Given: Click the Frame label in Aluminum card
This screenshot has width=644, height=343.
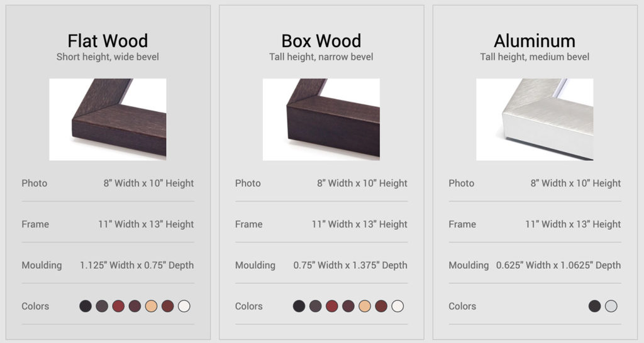Looking at the screenshot, I should pyautogui.click(x=462, y=224).
